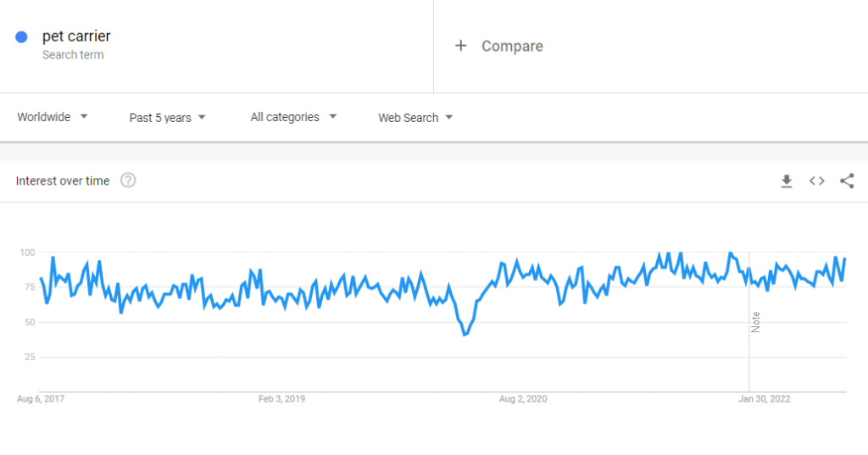Click the Aug 2, 2020 axis label
This screenshot has height=455, width=868.
click(523, 399)
